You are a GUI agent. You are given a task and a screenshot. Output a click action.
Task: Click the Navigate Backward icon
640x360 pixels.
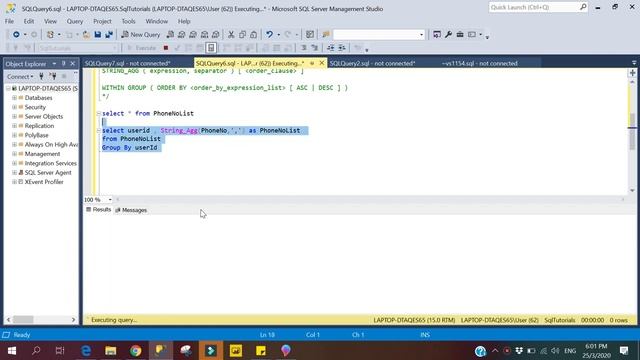pyautogui.click(x=16, y=35)
